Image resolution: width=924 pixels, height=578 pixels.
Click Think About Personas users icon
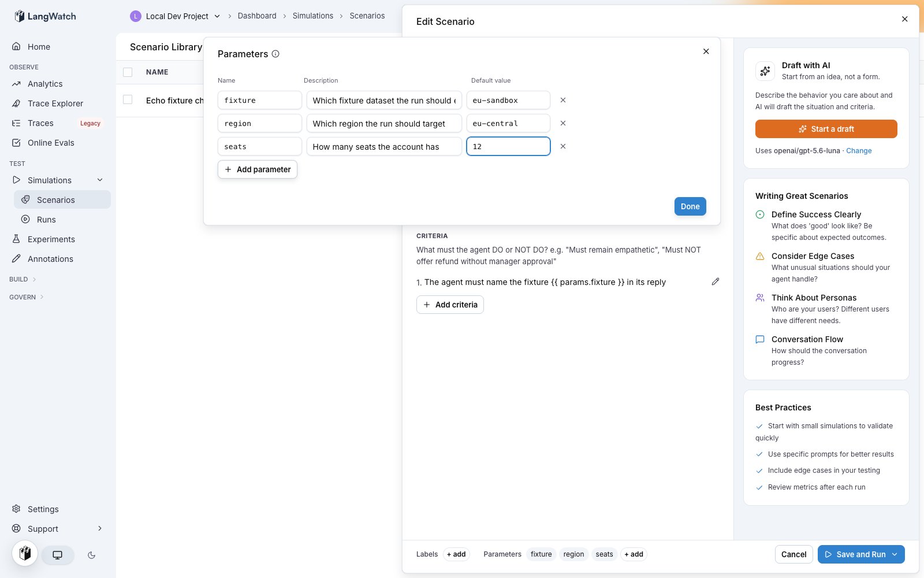click(760, 298)
